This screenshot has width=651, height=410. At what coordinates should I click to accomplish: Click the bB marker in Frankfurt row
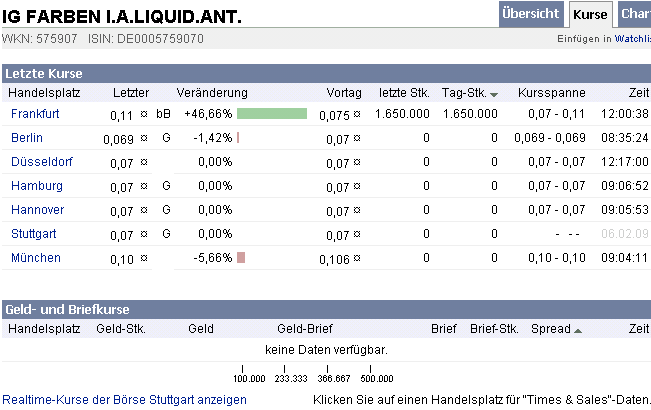coord(164,114)
